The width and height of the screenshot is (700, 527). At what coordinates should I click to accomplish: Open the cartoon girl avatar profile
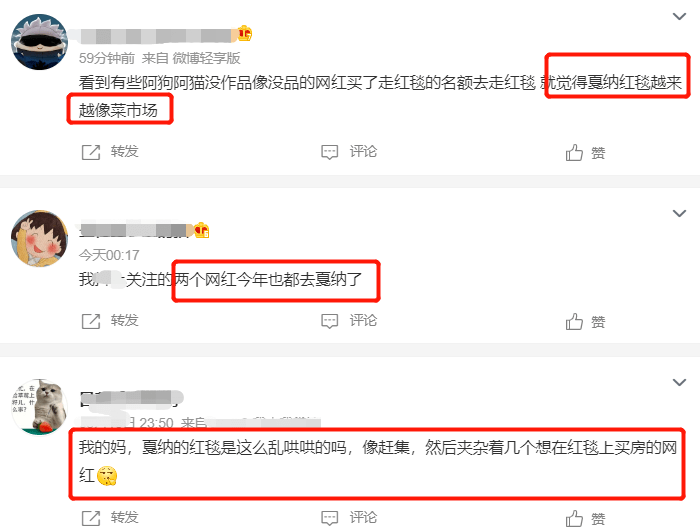click(39, 238)
